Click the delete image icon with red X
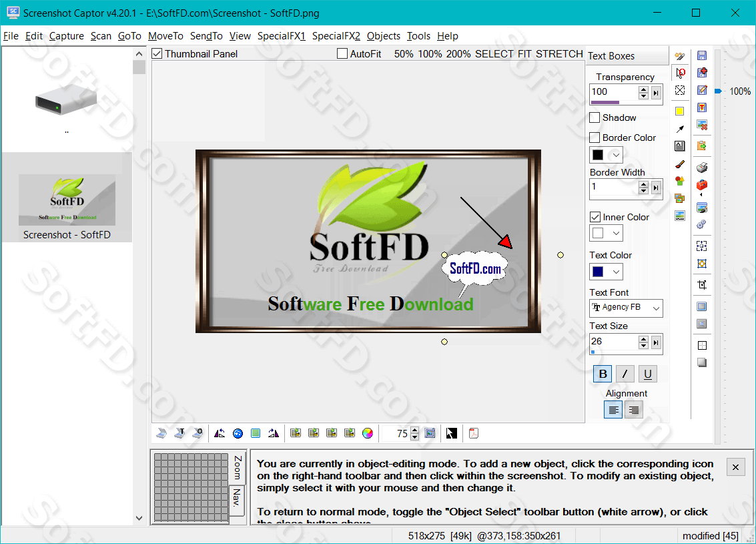This screenshot has height=544, width=756. coord(702,125)
